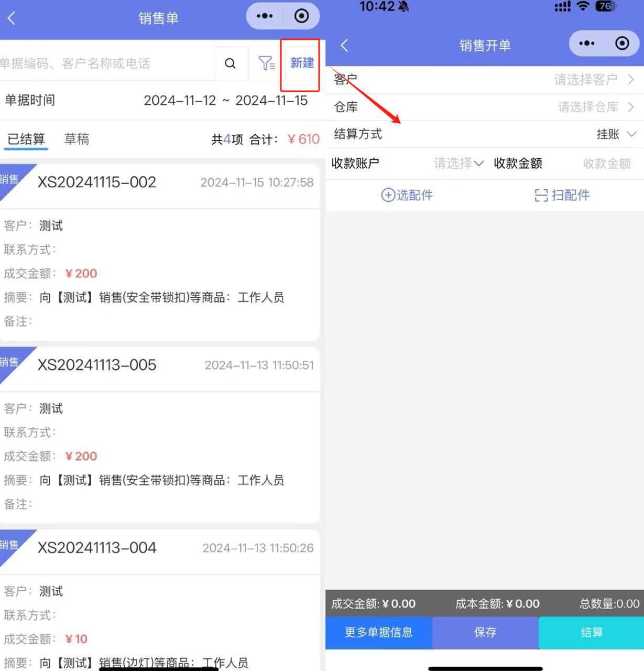Screen dimensions: 644x671
Task: Select start date 2024-11-12
Action: pyautogui.click(x=180, y=100)
